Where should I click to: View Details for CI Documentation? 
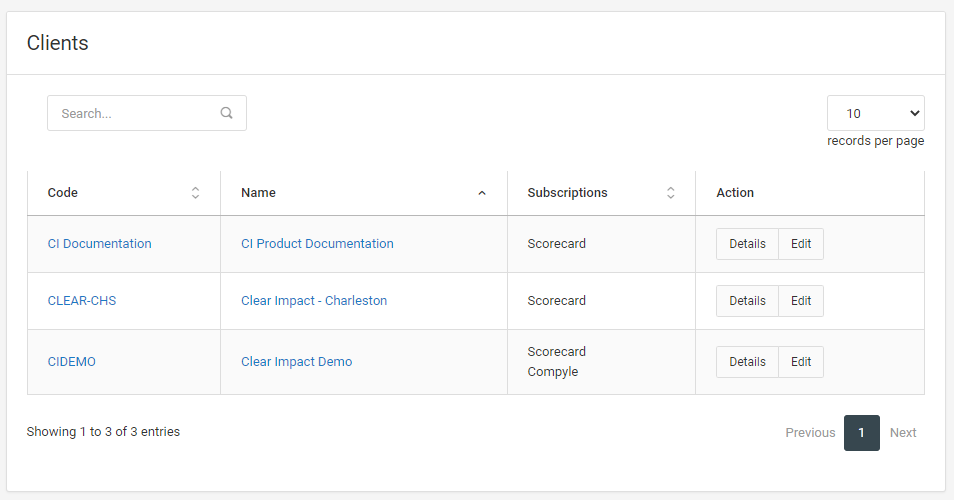[747, 244]
